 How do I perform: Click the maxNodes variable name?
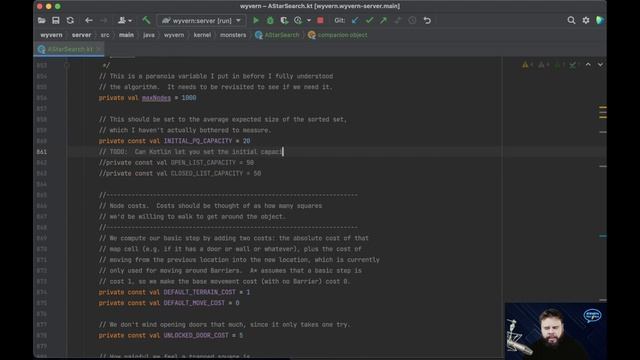(x=156, y=98)
